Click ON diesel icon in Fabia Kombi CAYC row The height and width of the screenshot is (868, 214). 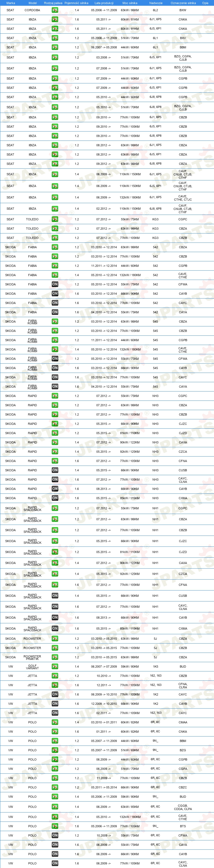pos(55,377)
